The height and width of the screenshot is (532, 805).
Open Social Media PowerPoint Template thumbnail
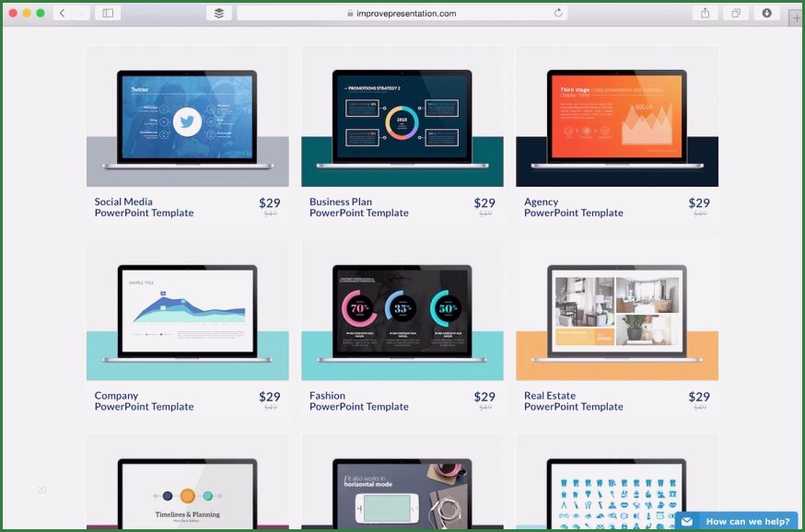coord(187,117)
